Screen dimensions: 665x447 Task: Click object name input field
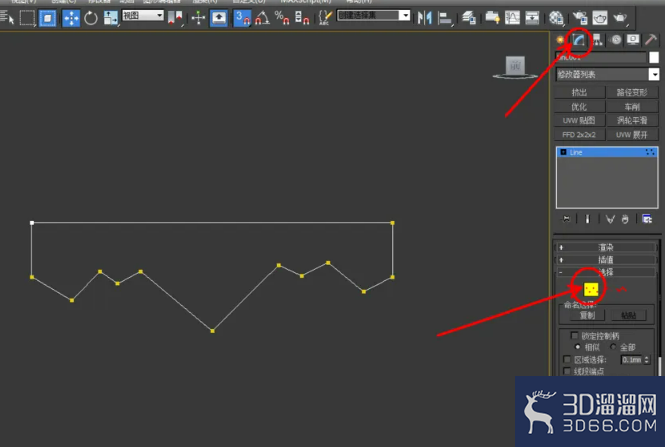point(601,57)
